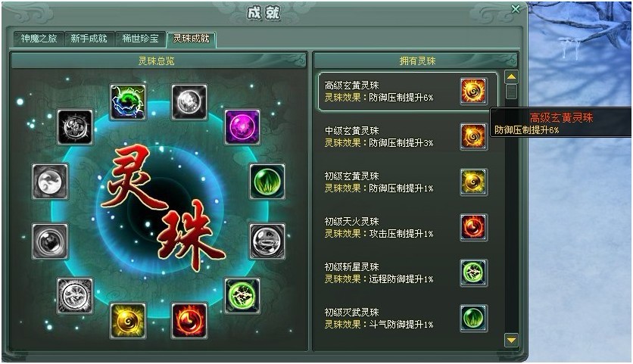Image resolution: width=633 pixels, height=364 pixels.
Task: Select the 灵珠成就 tab
Action: pyautogui.click(x=192, y=39)
